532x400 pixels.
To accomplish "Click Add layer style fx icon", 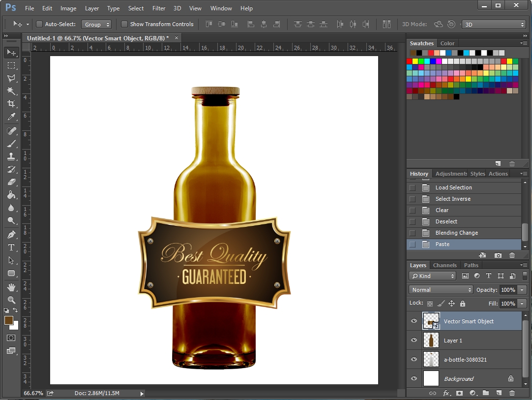I will click(x=446, y=393).
